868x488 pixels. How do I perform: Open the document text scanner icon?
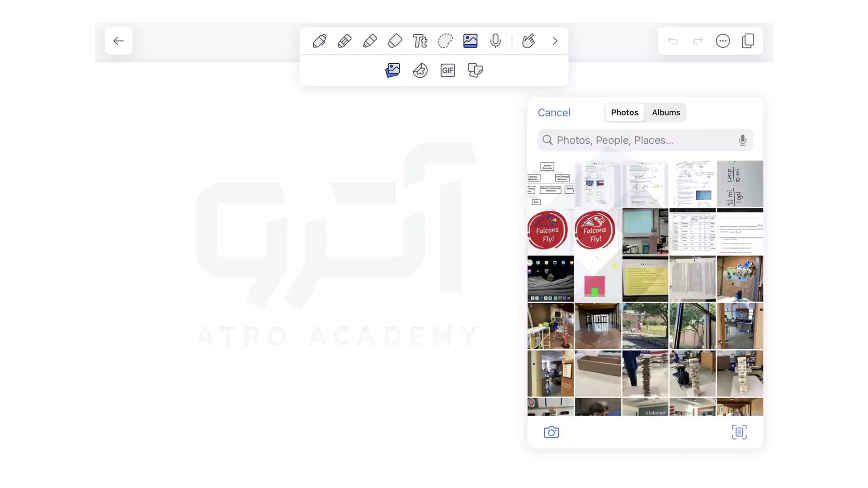(x=739, y=432)
